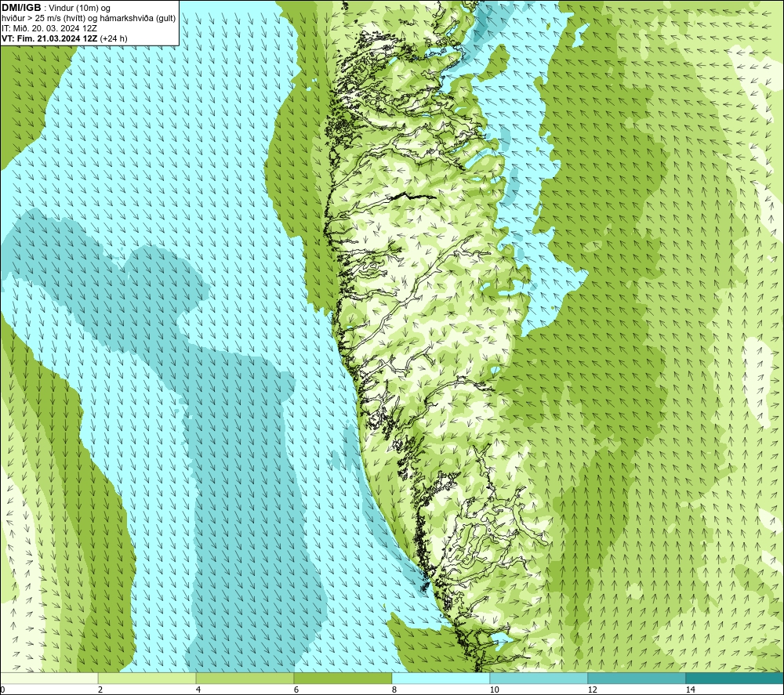Click the '2' label on the color scale
The width and height of the screenshot is (784, 695).
[100, 690]
